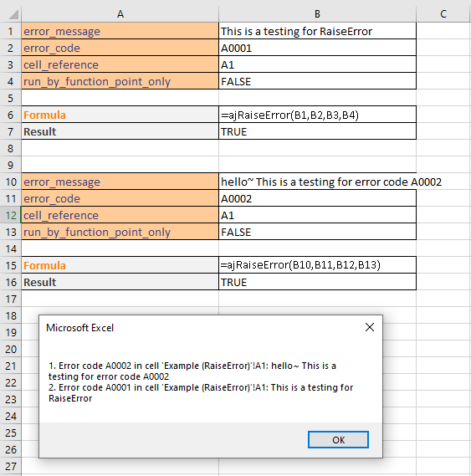Select column C header
Image resolution: width=471 pixels, height=476 pixels.
click(x=443, y=14)
